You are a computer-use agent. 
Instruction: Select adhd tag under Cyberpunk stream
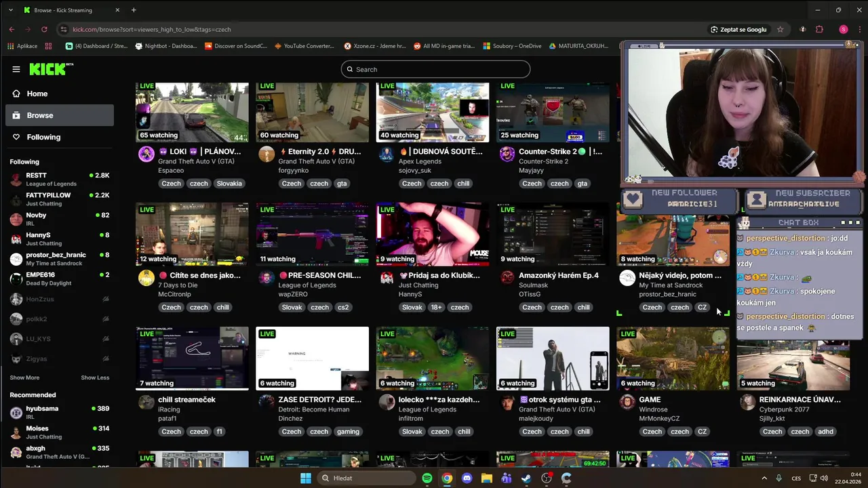tap(826, 432)
